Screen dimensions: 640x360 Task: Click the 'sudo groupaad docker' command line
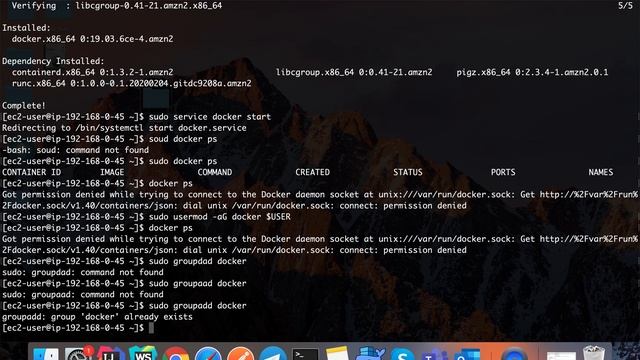tap(198, 283)
